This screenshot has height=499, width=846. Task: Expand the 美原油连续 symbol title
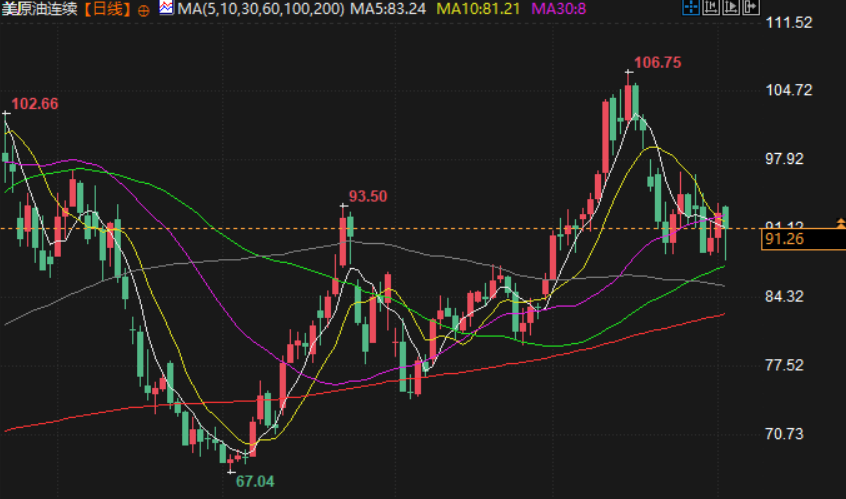(x=40, y=9)
